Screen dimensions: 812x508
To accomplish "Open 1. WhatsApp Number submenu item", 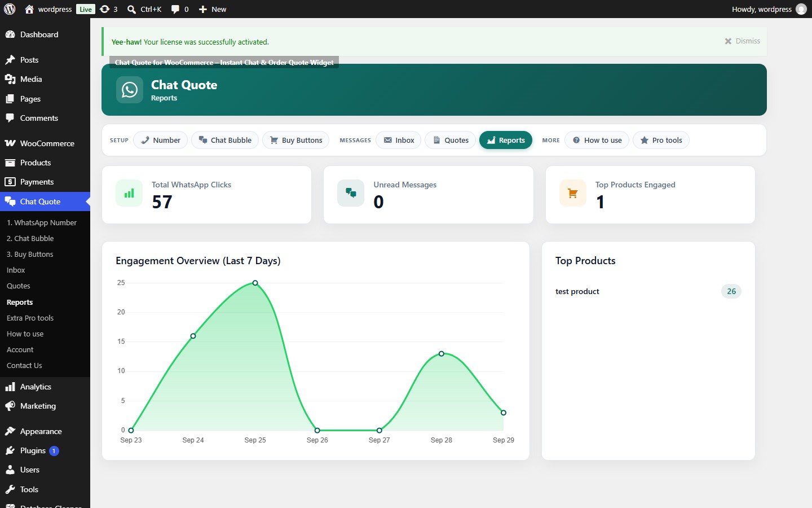I will (45, 222).
